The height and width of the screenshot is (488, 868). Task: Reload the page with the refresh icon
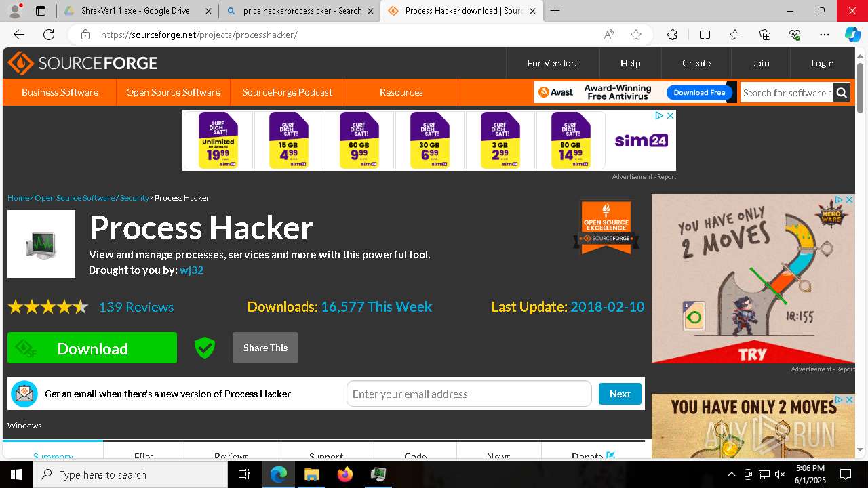point(49,35)
